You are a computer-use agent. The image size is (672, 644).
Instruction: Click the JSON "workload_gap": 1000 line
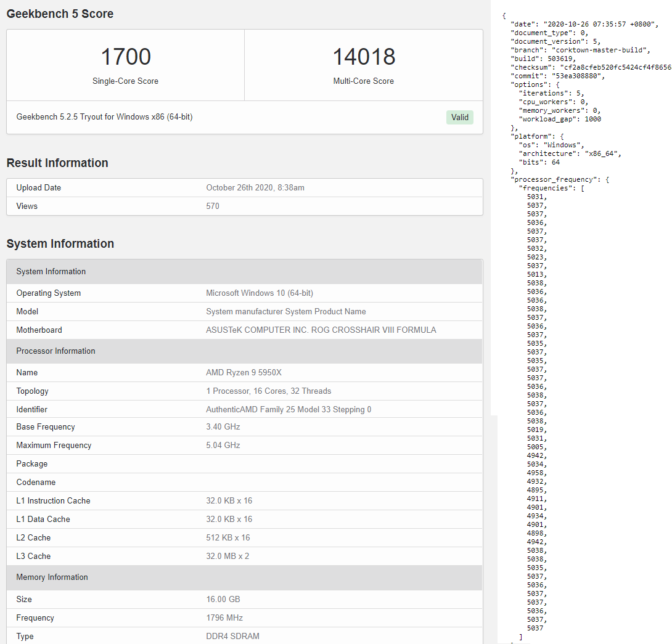pyautogui.click(x=560, y=119)
